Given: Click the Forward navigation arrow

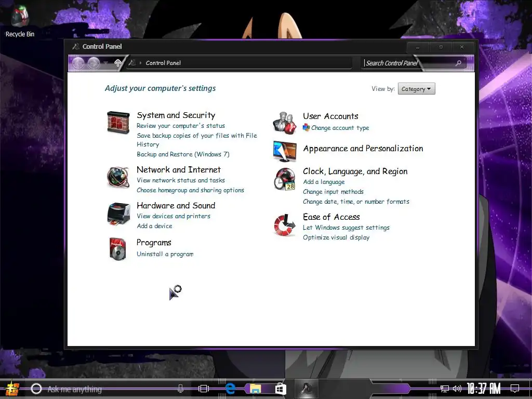Looking at the screenshot, I should point(94,63).
